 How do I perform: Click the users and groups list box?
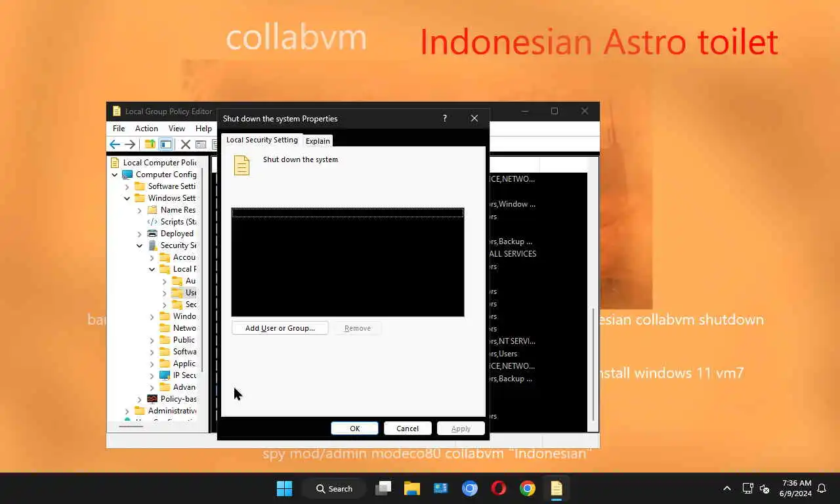coord(348,262)
